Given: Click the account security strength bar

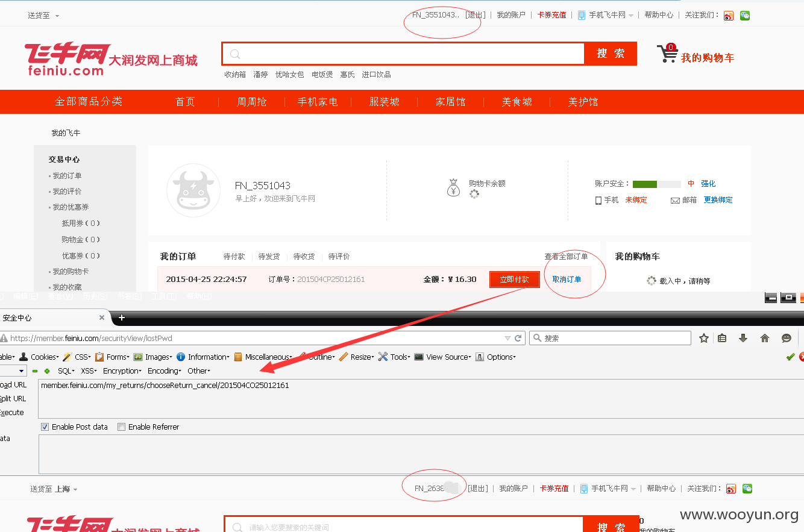Looking at the screenshot, I should (656, 184).
